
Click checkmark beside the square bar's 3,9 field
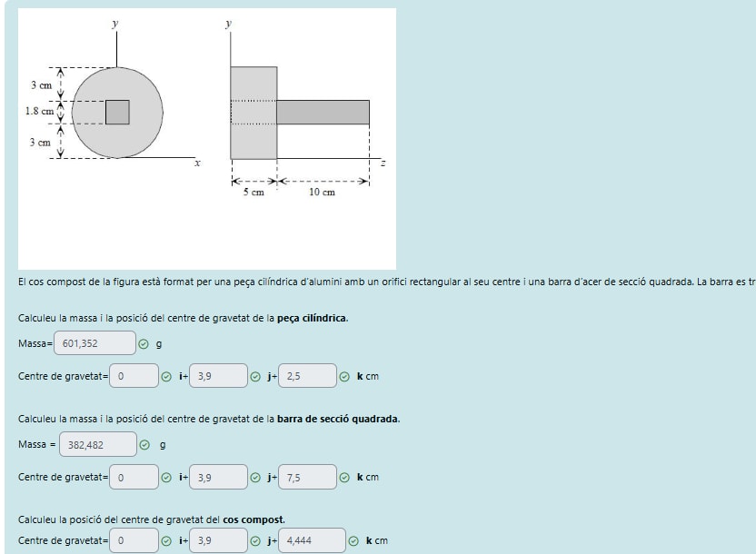click(x=255, y=477)
